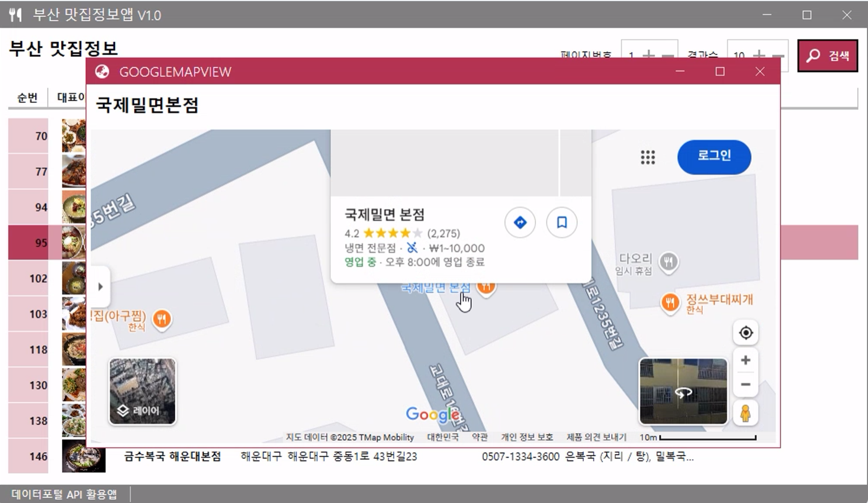Viewport: 868px width, 503px height.
Task: Click the 로그인 button
Action: tap(714, 156)
